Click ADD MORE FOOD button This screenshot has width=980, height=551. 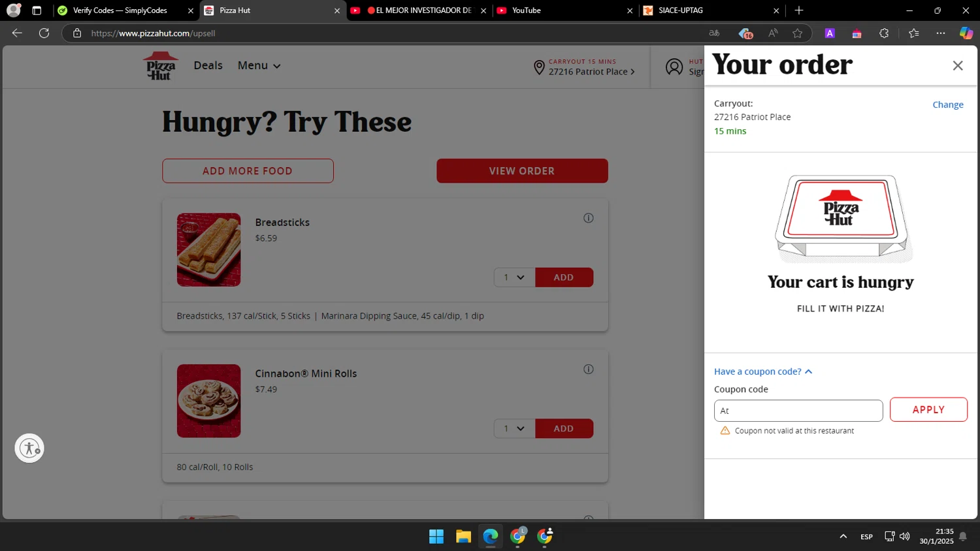[248, 171]
